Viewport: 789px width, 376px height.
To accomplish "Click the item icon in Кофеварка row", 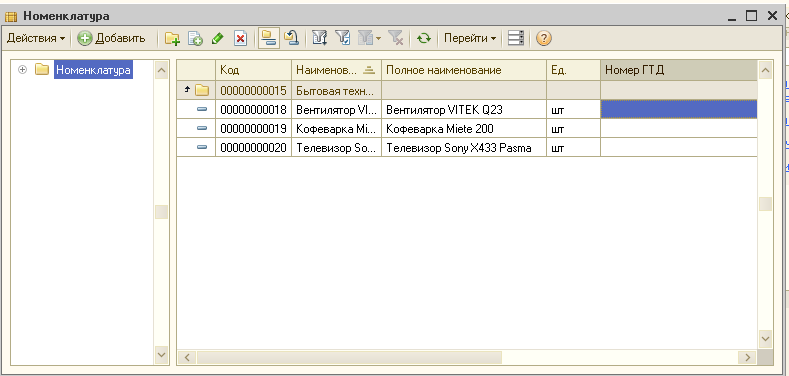I will [202, 128].
